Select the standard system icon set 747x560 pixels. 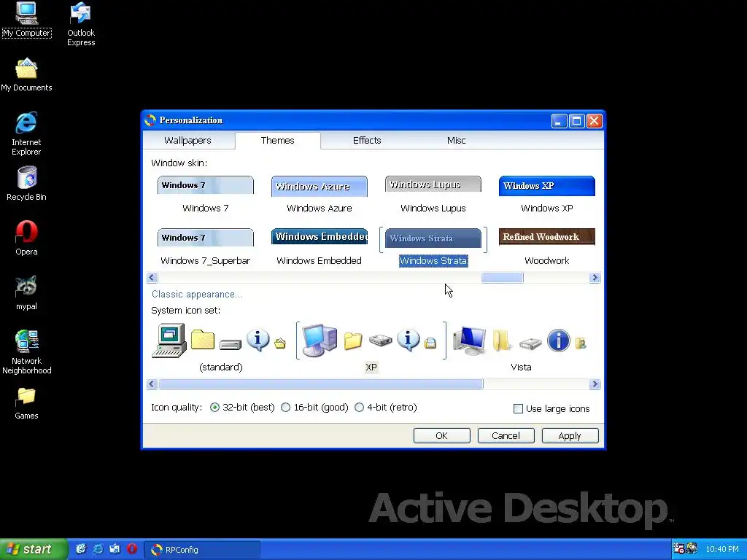[220, 348]
